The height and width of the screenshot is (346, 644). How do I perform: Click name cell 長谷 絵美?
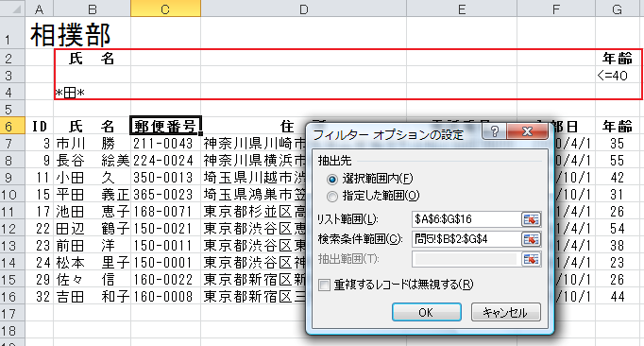(x=92, y=161)
